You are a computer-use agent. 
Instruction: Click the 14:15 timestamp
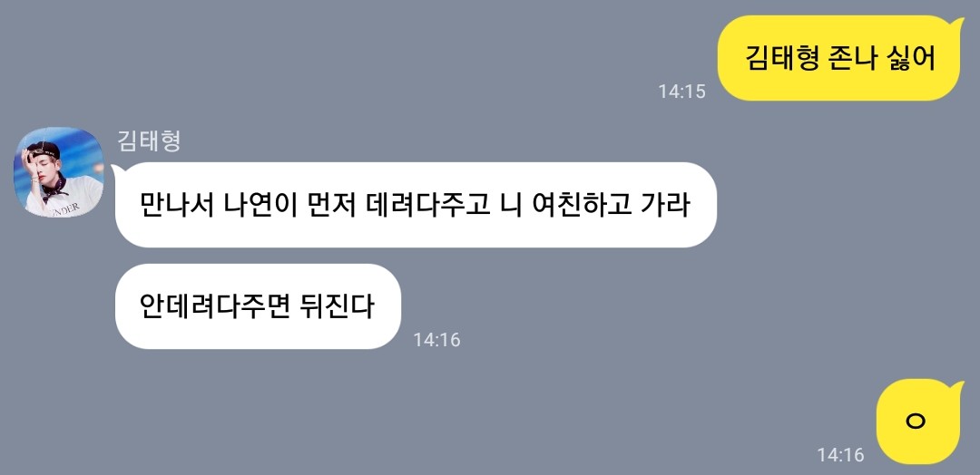[x=681, y=92]
